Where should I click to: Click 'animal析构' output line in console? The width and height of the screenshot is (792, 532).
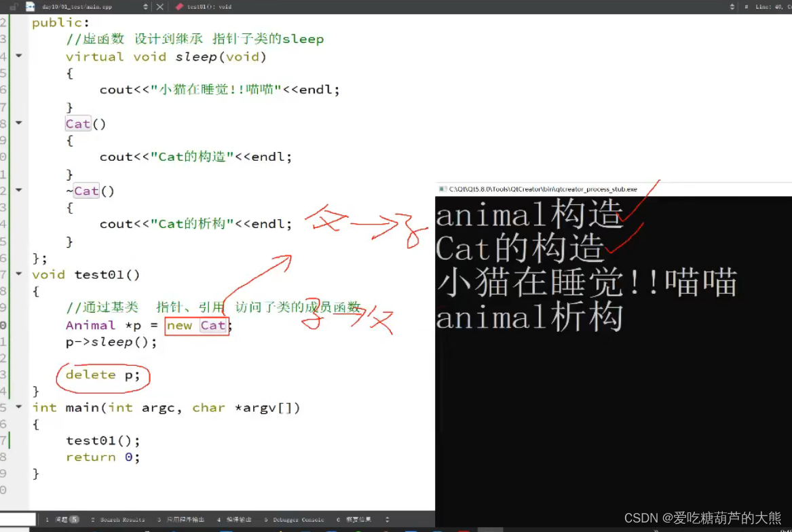pyautogui.click(x=529, y=317)
